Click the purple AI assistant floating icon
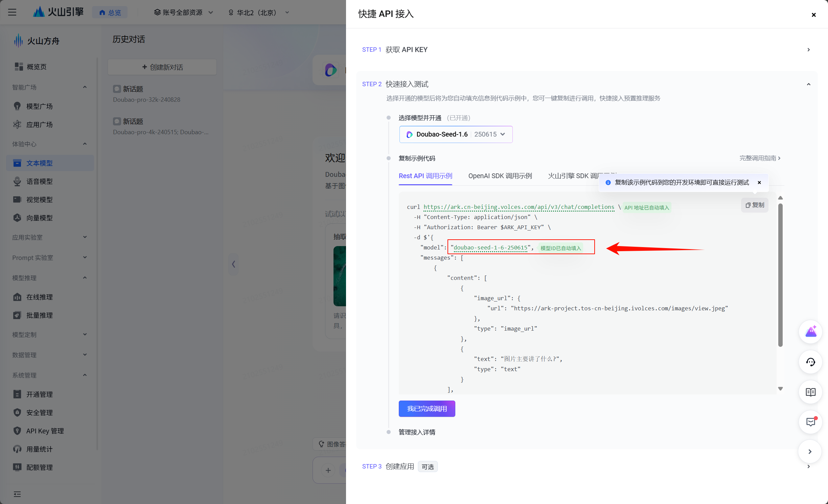The height and width of the screenshot is (504, 828). click(810, 332)
